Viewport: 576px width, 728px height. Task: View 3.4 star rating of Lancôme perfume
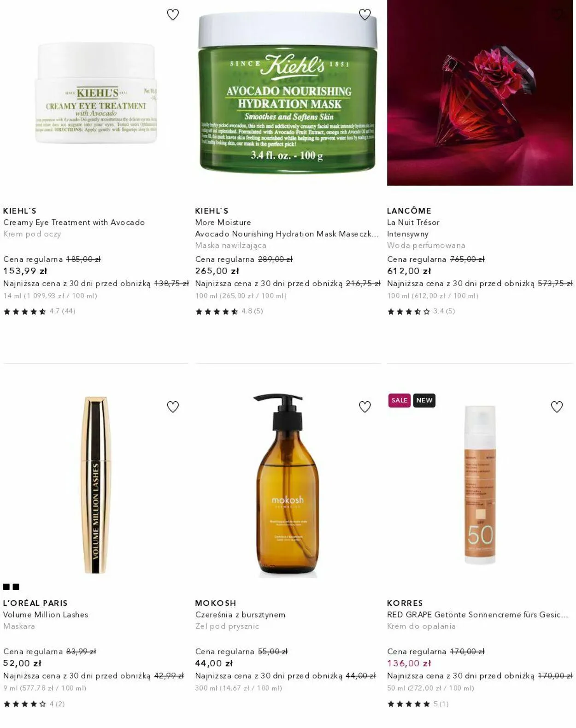point(421,311)
